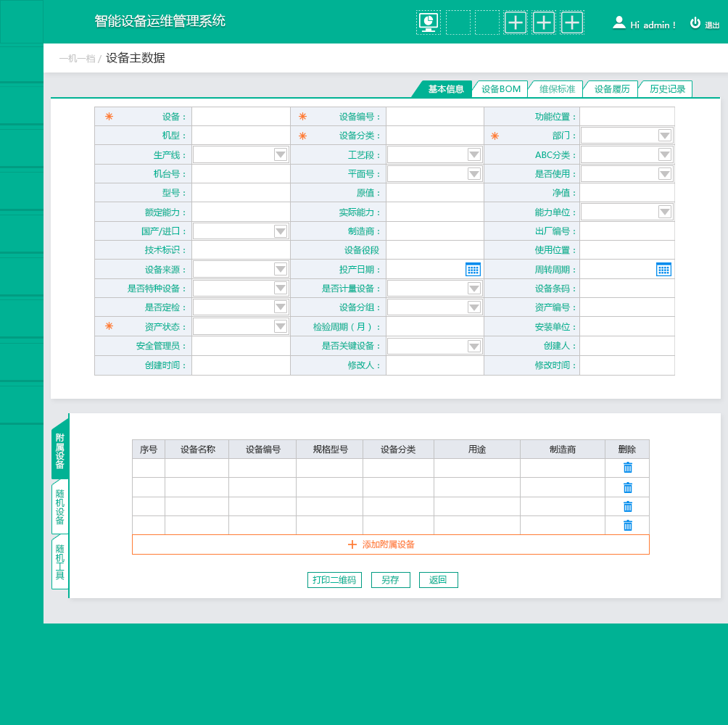The image size is (728, 725).
Task: Open the 设备分组 dropdown
Action: pyautogui.click(x=473, y=307)
